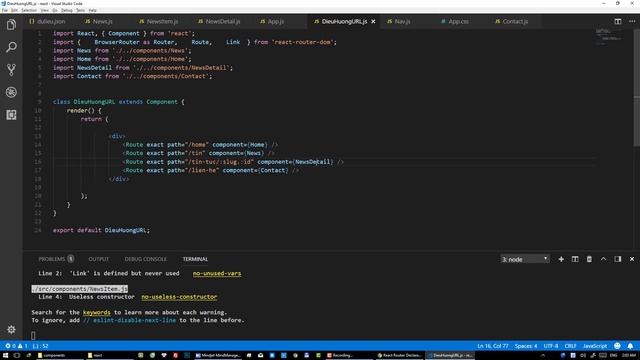Image resolution: width=640 pixels, height=360 pixels.
Task: Open the Debug view in activity bar
Action: coord(11,92)
